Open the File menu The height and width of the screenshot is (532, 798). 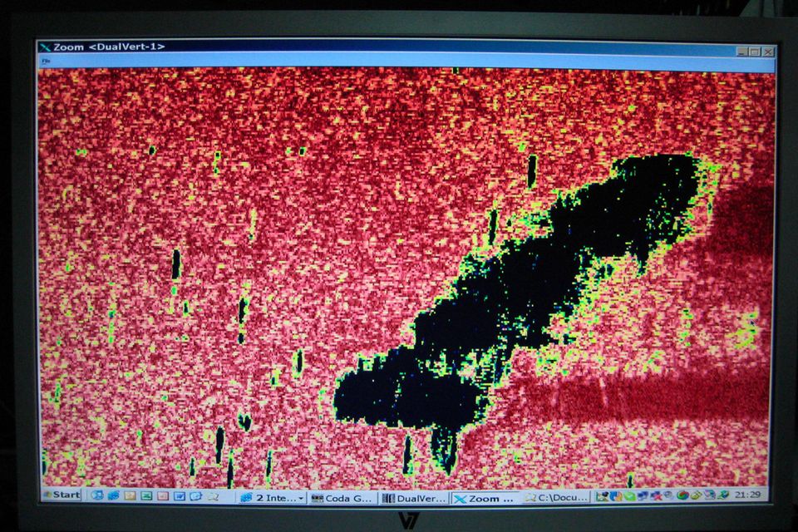tap(46, 62)
